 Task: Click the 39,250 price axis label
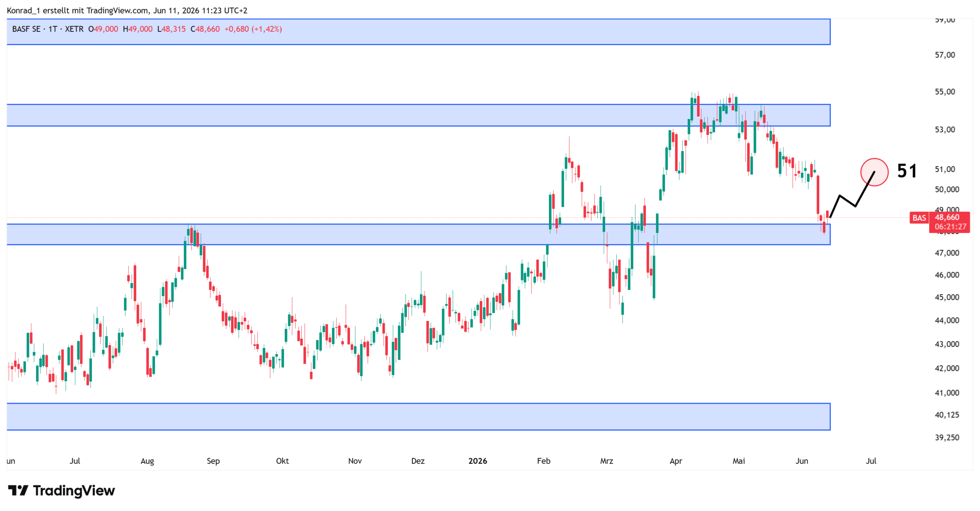point(947,437)
